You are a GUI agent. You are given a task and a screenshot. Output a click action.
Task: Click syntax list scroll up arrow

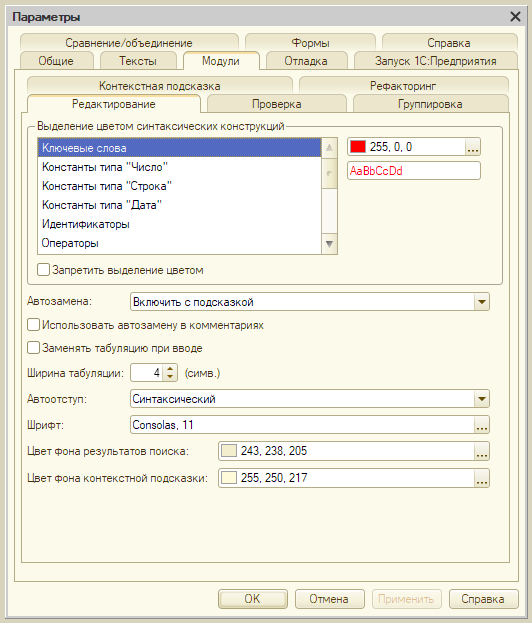point(329,148)
